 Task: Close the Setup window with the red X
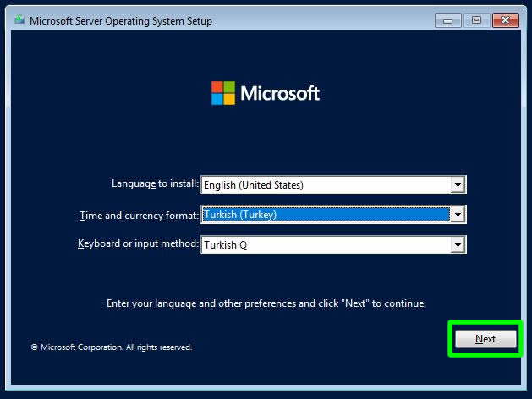click(504, 20)
